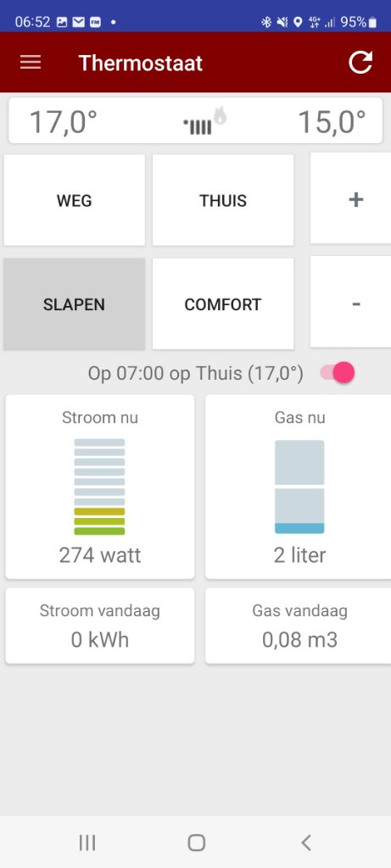
Task: Open the Stroom vandaag 0 kWh card
Action: [100, 626]
